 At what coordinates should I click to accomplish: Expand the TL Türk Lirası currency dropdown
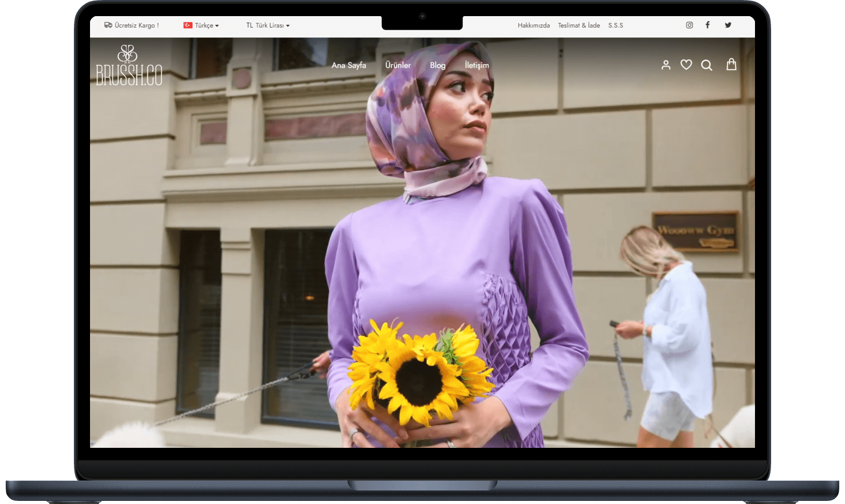tap(268, 25)
